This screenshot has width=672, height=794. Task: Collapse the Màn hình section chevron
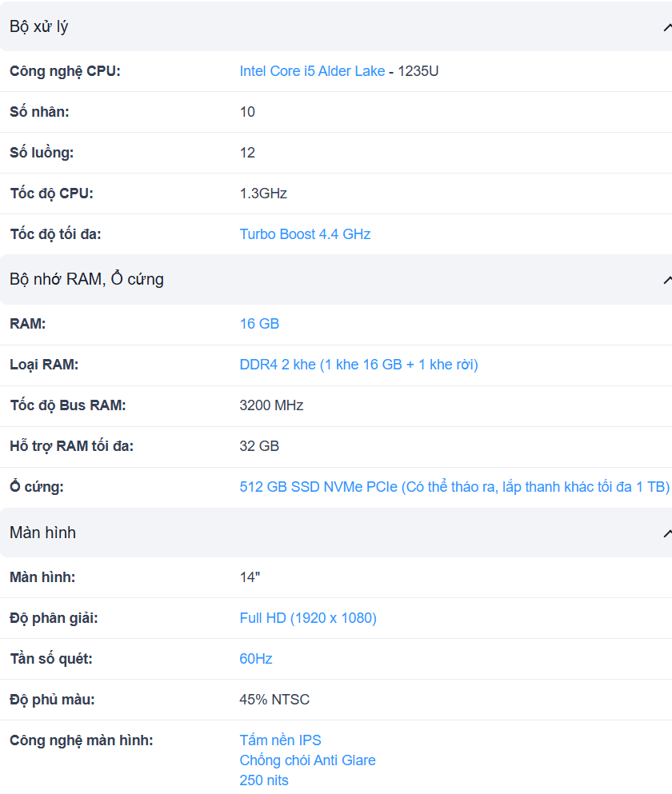point(667,533)
